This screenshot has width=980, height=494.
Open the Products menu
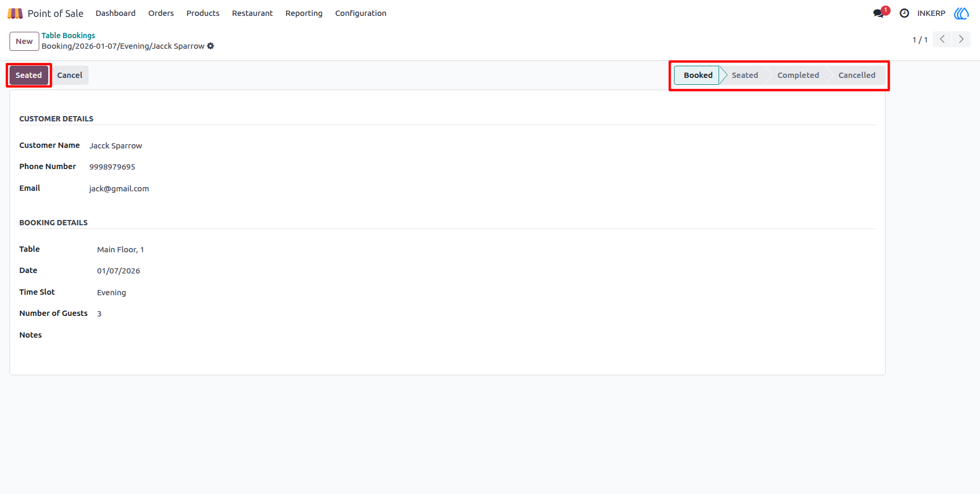[x=203, y=13]
